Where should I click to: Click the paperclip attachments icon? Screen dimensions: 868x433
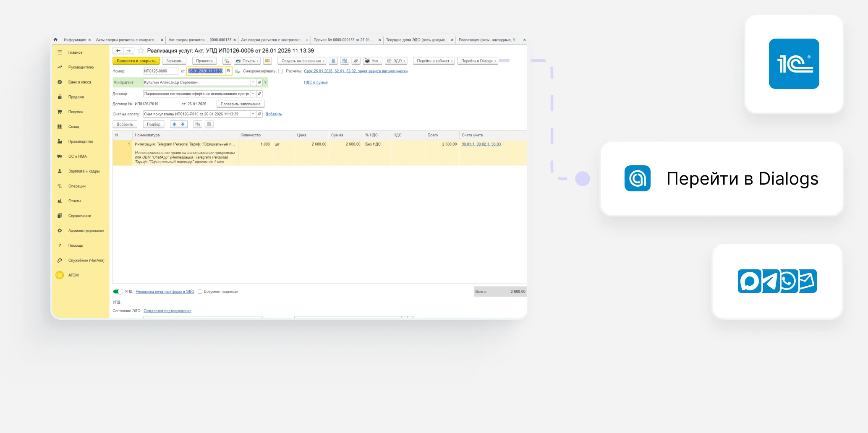coord(356,61)
